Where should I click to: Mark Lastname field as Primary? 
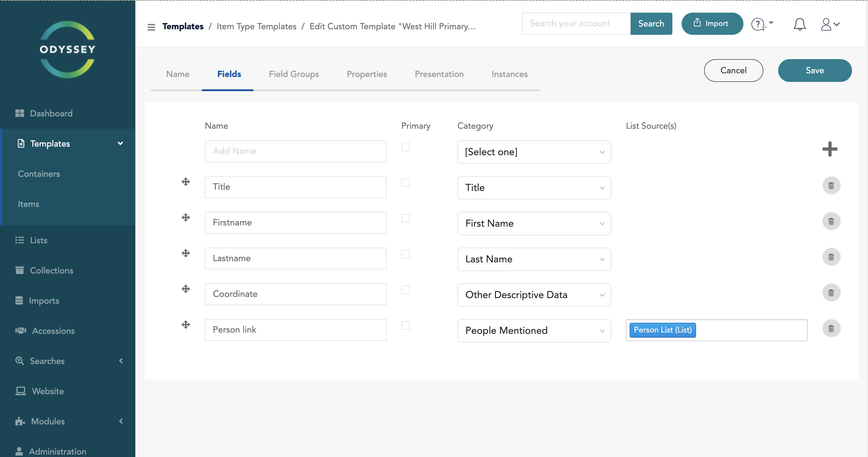pos(405,254)
